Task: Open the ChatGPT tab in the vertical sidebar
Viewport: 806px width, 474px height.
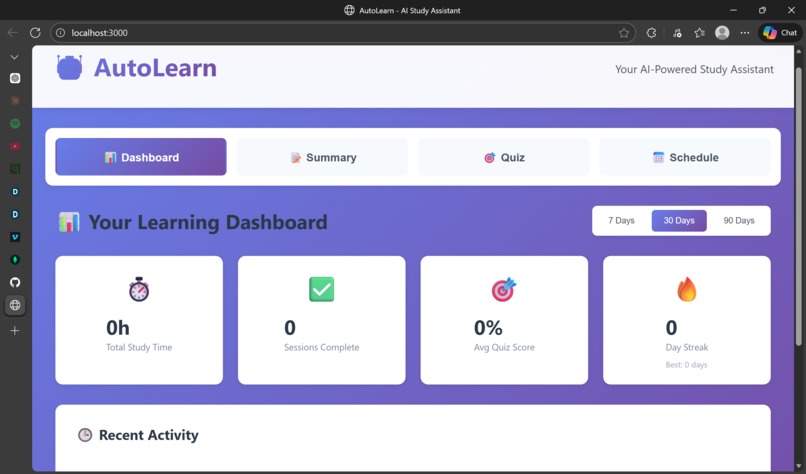Action: pos(15,78)
